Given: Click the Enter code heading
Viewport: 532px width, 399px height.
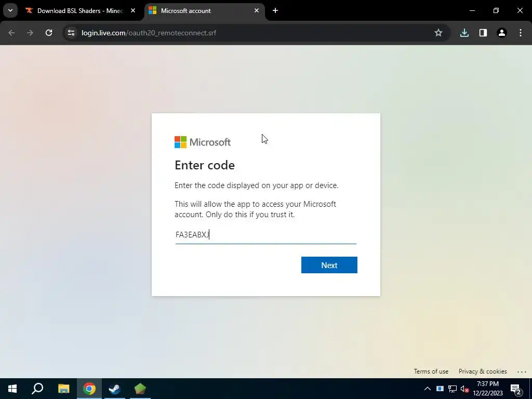Looking at the screenshot, I should (x=205, y=165).
